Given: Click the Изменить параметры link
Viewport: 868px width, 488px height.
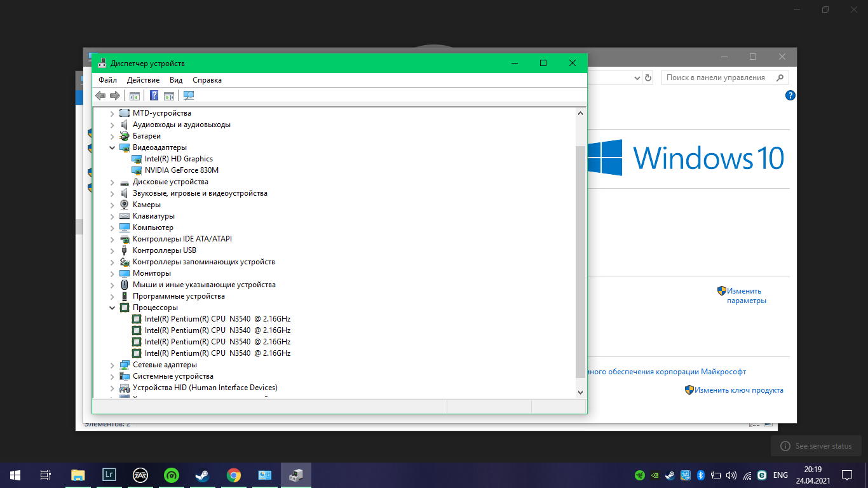Looking at the screenshot, I should 747,295.
